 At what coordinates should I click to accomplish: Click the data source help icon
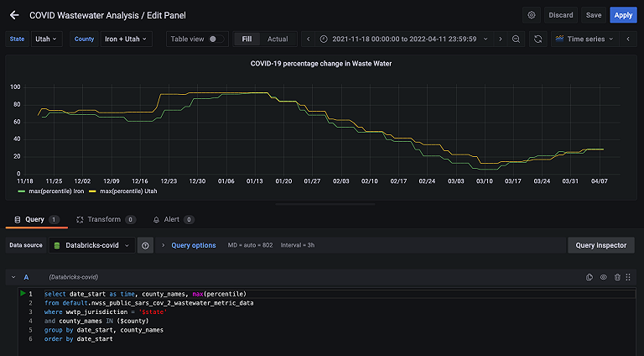(x=145, y=245)
